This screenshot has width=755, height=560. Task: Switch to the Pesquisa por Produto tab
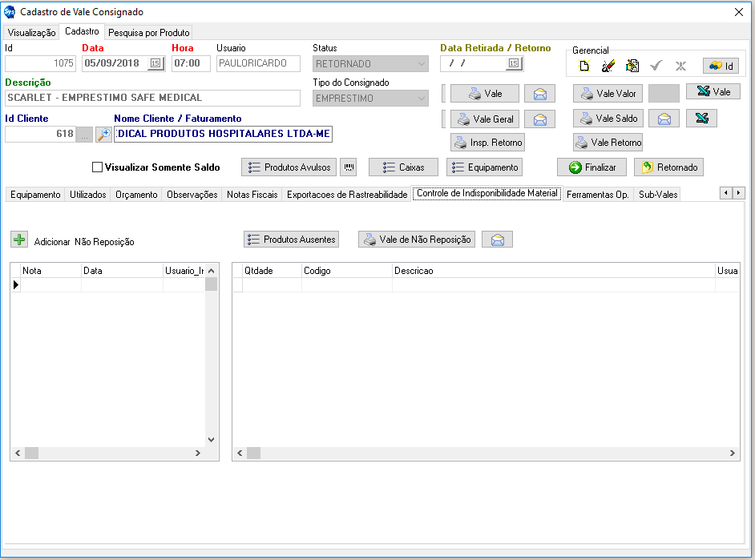(x=149, y=33)
